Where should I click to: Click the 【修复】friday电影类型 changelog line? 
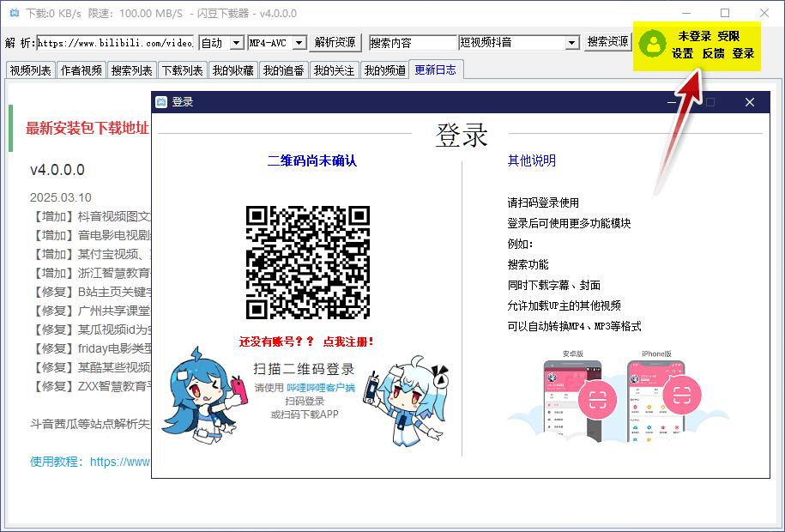click(91, 348)
